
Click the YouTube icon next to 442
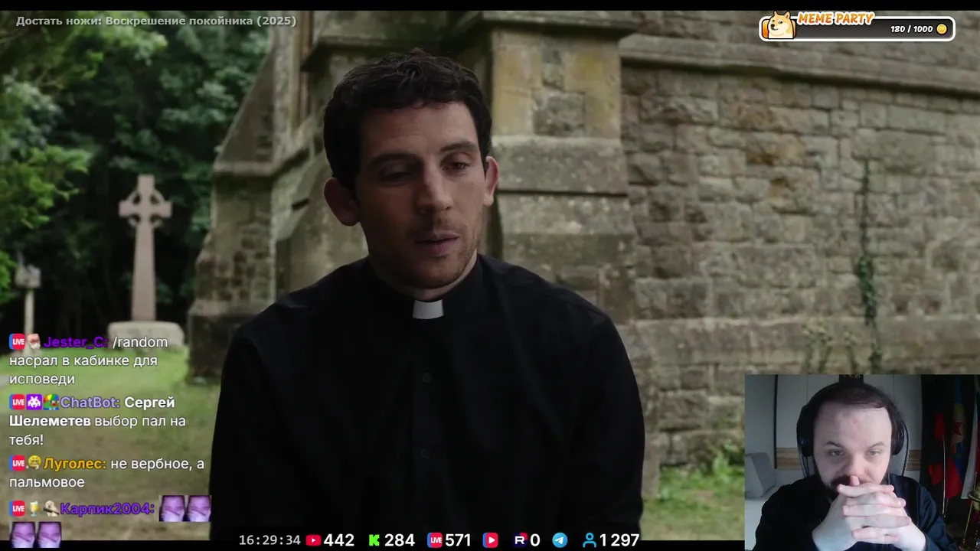[313, 540]
